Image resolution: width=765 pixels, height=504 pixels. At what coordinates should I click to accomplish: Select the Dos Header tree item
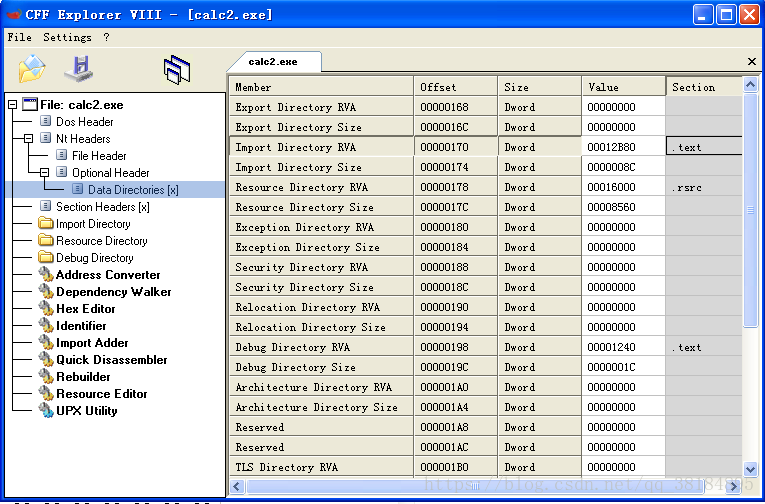[84, 121]
